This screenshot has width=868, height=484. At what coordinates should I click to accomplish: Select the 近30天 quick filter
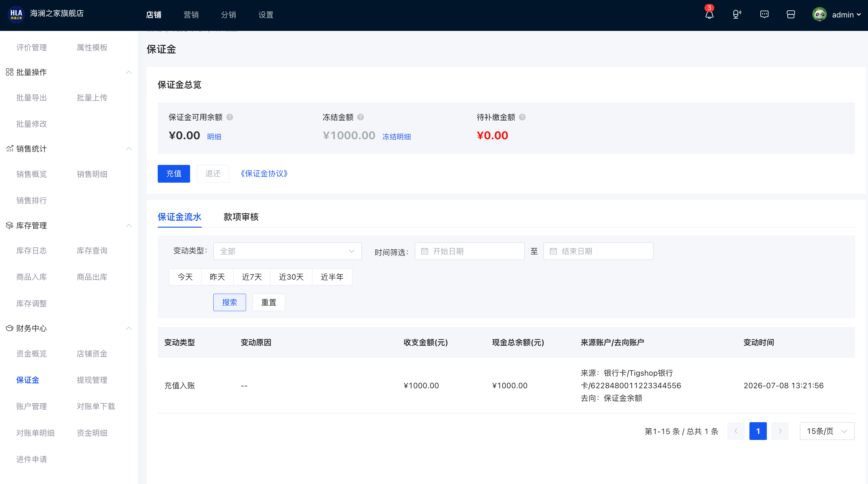click(x=292, y=277)
